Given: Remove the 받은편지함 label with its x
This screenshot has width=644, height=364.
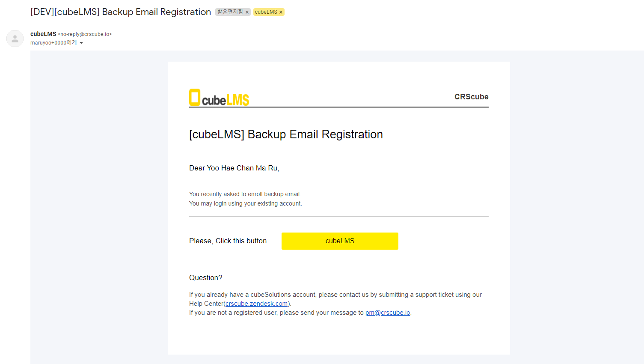Looking at the screenshot, I should (247, 12).
